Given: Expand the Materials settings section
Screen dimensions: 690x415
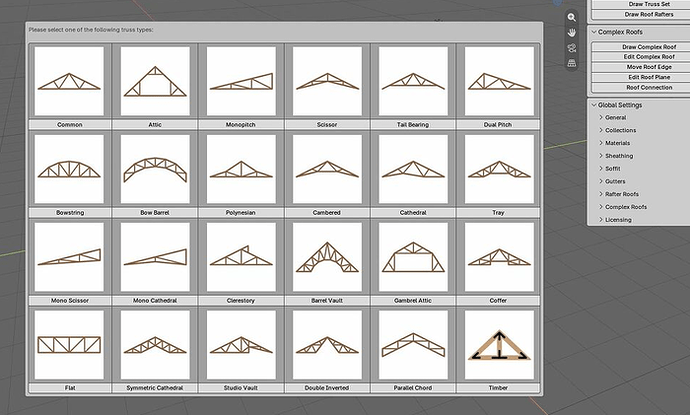Looking at the screenshot, I should pos(601,143).
